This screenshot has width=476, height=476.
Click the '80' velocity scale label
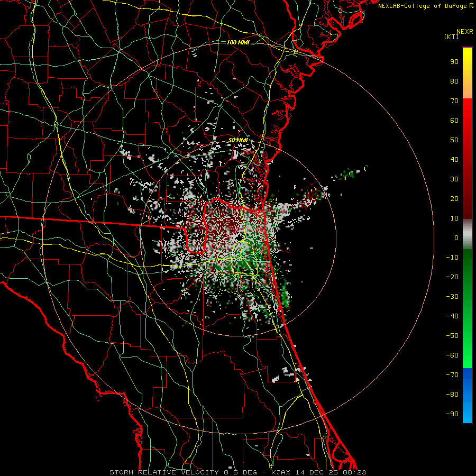[x=454, y=81]
